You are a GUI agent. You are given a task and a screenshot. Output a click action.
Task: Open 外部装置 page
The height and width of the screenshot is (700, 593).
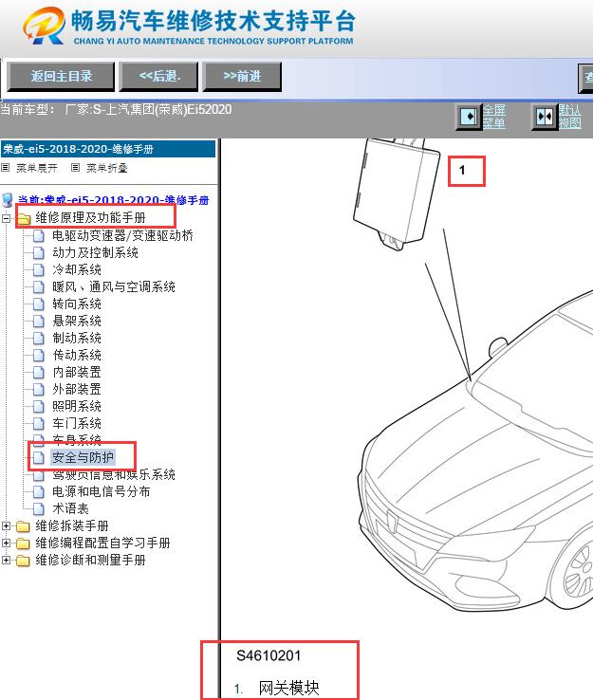(x=77, y=389)
